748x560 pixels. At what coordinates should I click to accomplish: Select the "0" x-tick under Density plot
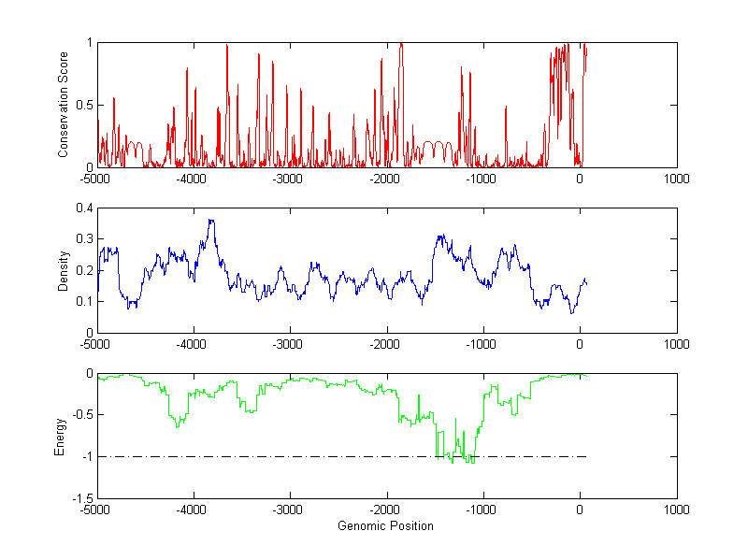click(x=580, y=344)
